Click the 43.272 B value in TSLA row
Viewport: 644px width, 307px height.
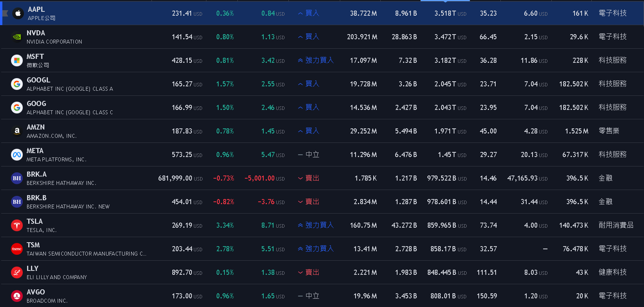(404, 225)
